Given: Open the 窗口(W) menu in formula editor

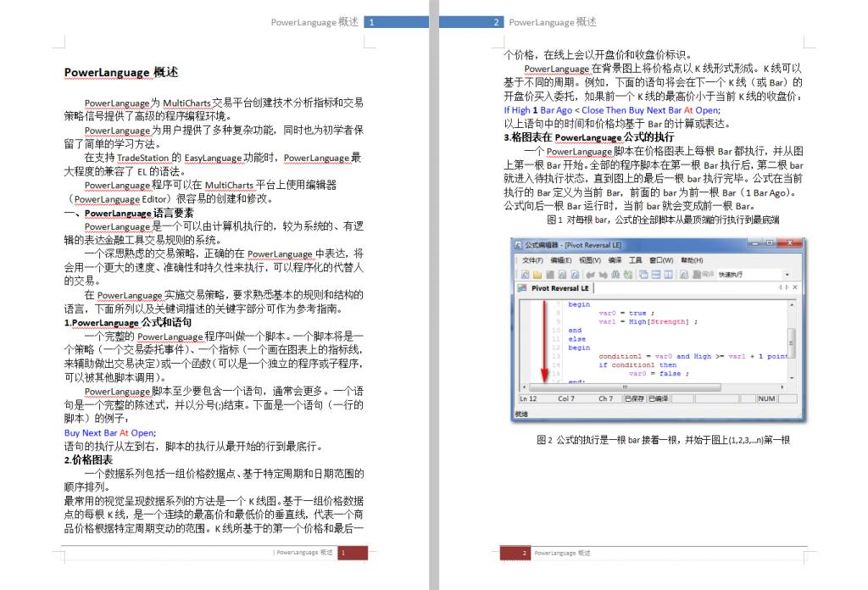Looking at the screenshot, I should tap(661, 261).
